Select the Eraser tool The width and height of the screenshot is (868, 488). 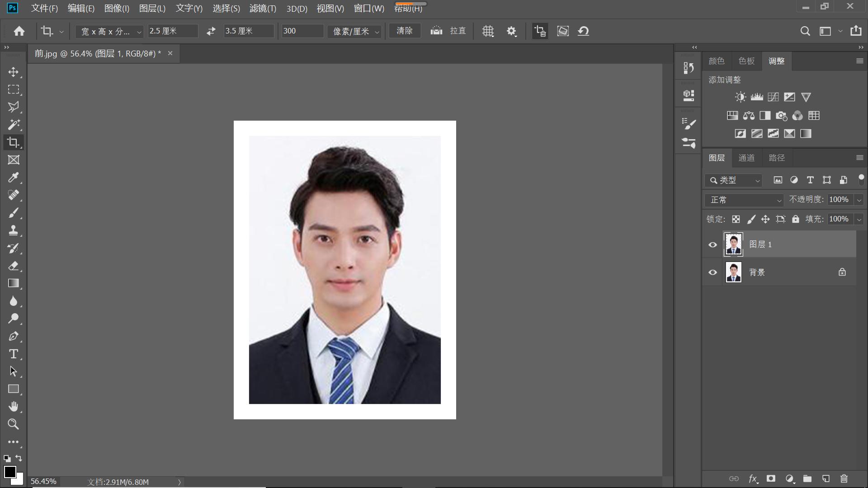(x=14, y=266)
